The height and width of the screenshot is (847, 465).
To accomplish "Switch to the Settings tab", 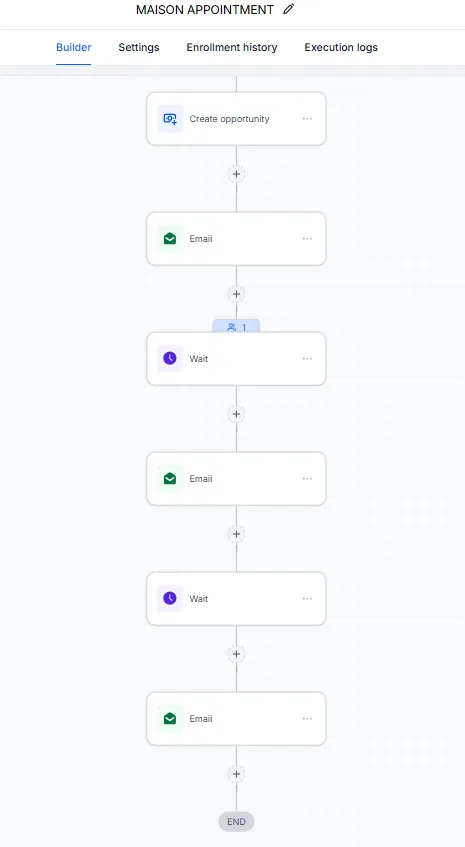I will (139, 48).
